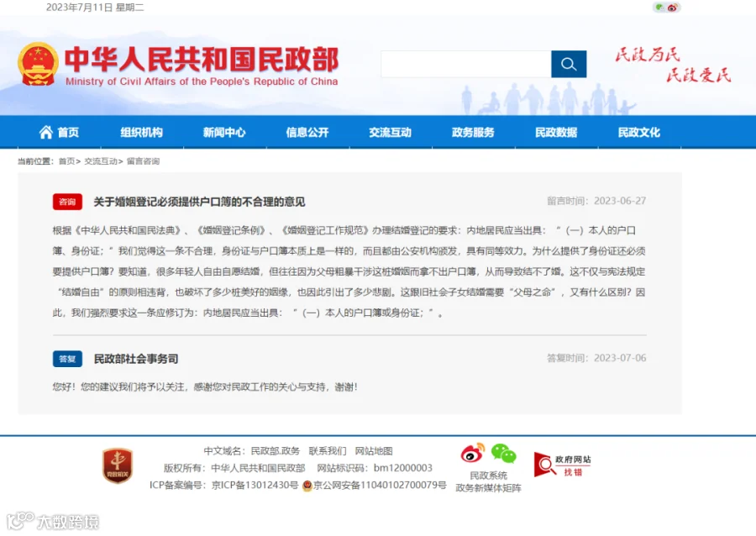The image size is (756, 536).
Task: Open the 民政文化 menu
Action: [x=639, y=132]
